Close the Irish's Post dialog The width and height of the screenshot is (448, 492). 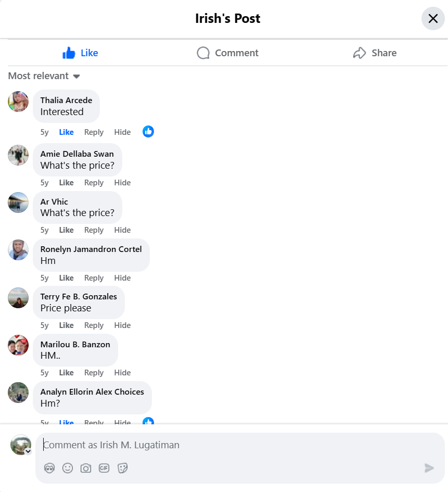pos(433,19)
